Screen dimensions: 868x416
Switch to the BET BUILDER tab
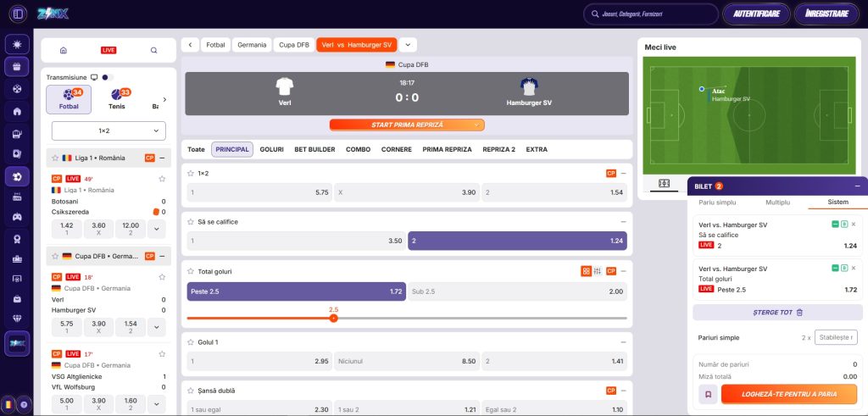[314, 149]
